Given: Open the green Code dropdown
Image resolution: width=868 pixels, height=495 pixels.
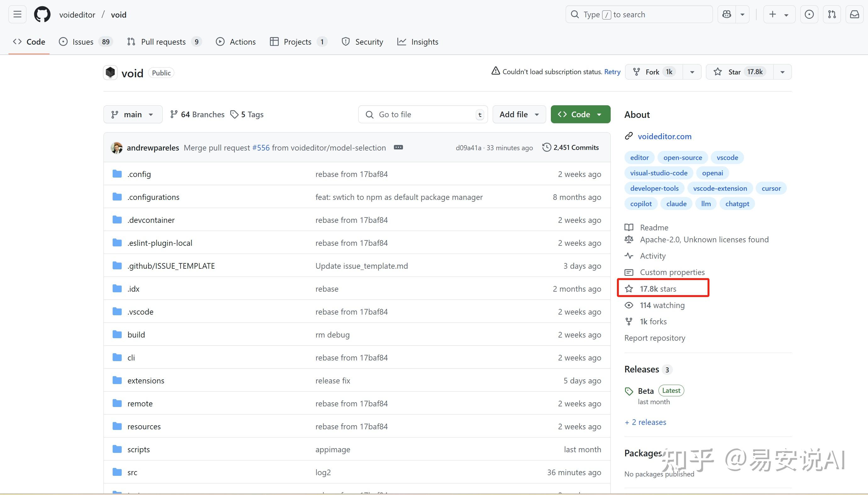Looking at the screenshot, I should point(580,115).
